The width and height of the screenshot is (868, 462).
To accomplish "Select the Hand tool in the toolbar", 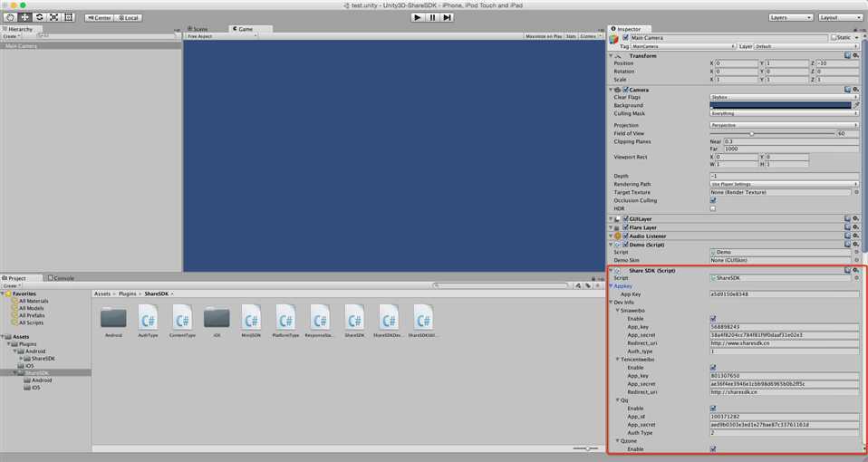I will pos(10,18).
